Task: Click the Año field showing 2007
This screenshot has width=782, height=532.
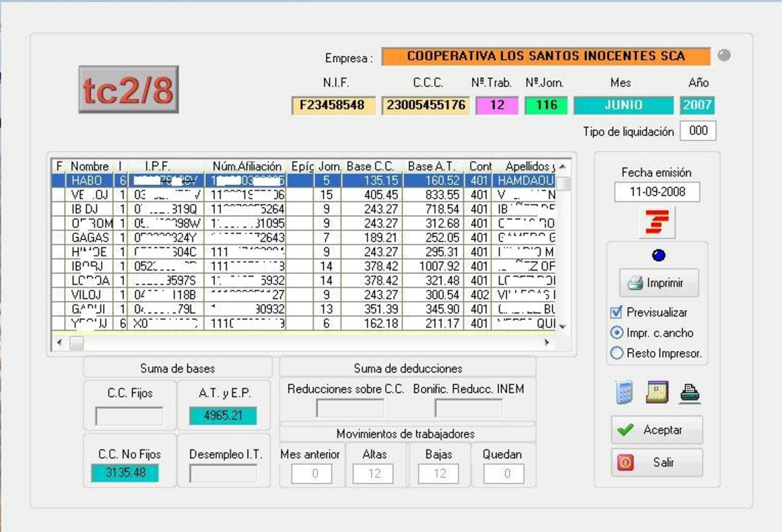Action: (697, 105)
